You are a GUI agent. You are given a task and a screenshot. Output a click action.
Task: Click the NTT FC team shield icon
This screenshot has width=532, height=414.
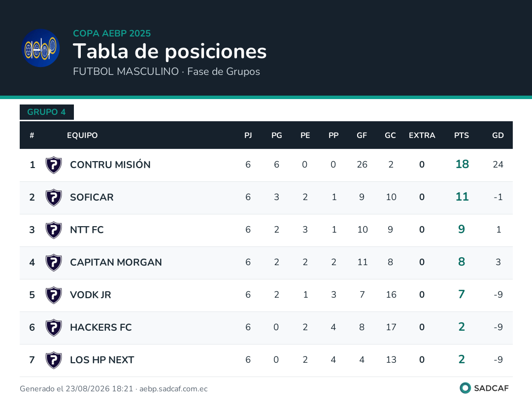tap(54, 230)
